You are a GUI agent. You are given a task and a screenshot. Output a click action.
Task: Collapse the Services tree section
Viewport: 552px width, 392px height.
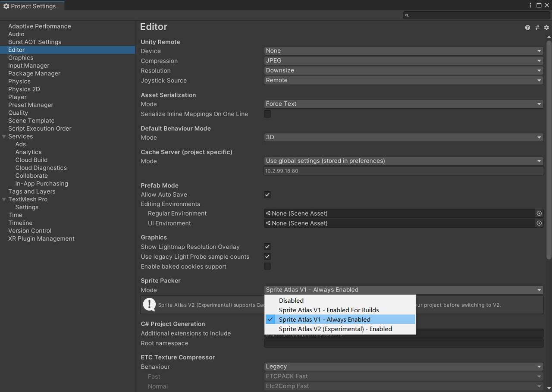[4, 137]
